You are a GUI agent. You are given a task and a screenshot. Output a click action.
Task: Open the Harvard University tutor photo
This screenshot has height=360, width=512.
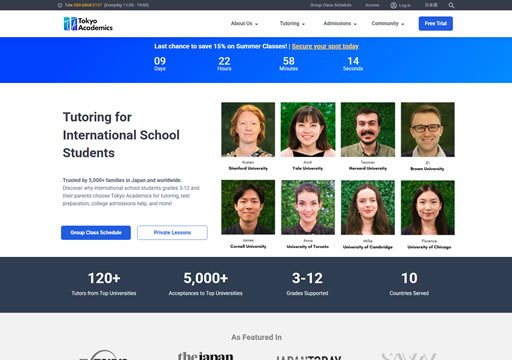tap(368, 129)
